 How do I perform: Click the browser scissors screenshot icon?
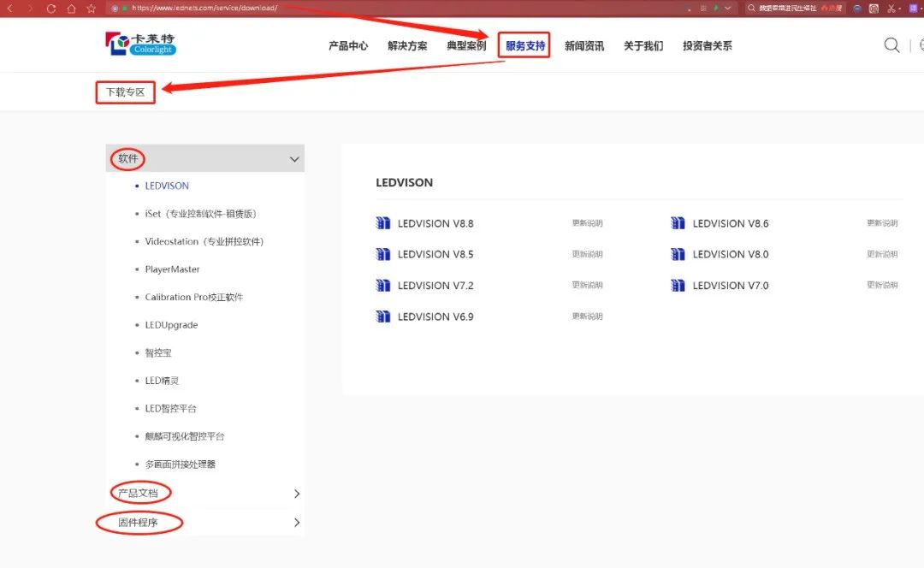[891, 9]
